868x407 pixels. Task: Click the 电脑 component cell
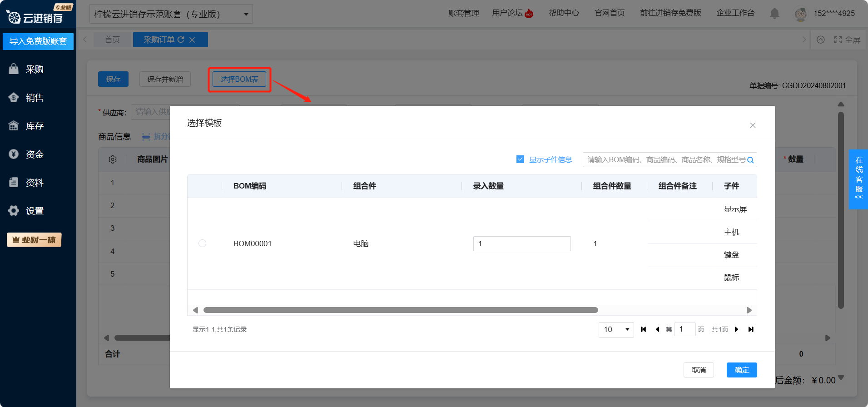[361, 243]
